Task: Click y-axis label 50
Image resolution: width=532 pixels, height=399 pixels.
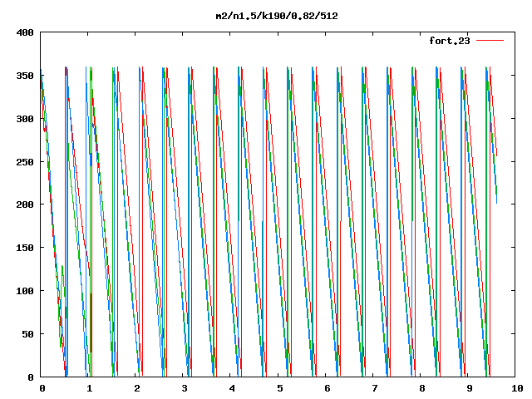Action: click(27, 334)
